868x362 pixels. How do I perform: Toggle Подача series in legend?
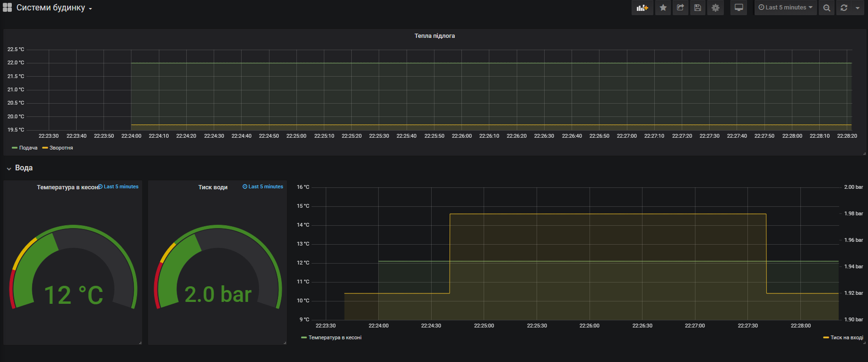(x=25, y=148)
